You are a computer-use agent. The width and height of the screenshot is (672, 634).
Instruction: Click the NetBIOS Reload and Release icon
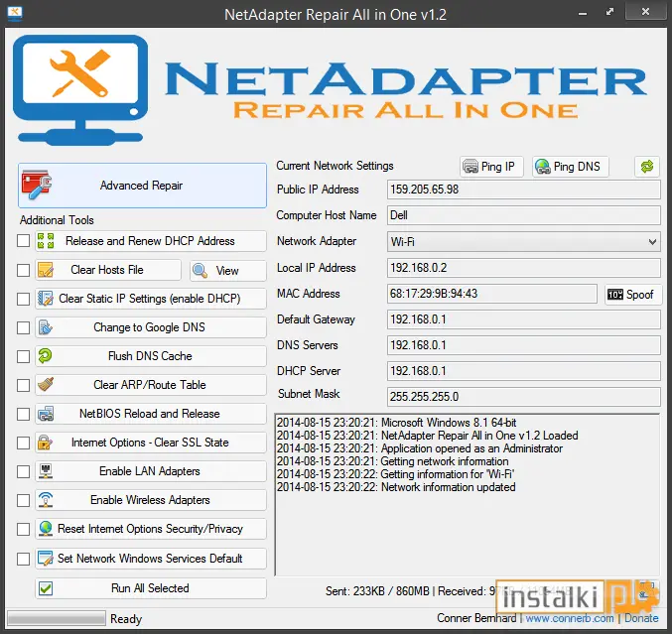tap(46, 414)
